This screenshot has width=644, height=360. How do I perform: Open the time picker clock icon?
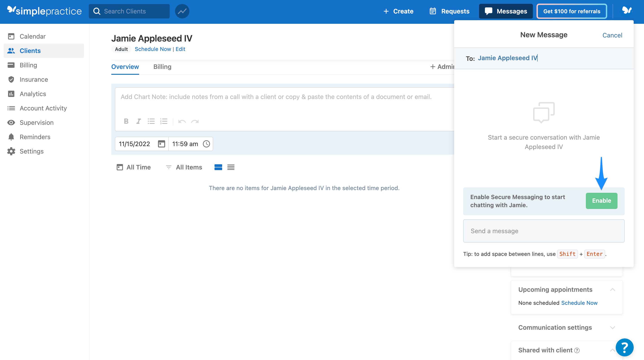tap(206, 144)
